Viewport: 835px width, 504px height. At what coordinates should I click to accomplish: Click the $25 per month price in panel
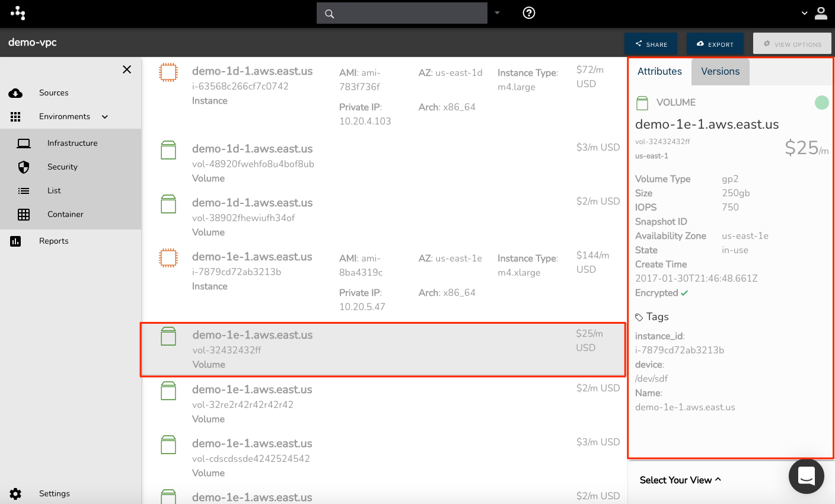coord(806,148)
